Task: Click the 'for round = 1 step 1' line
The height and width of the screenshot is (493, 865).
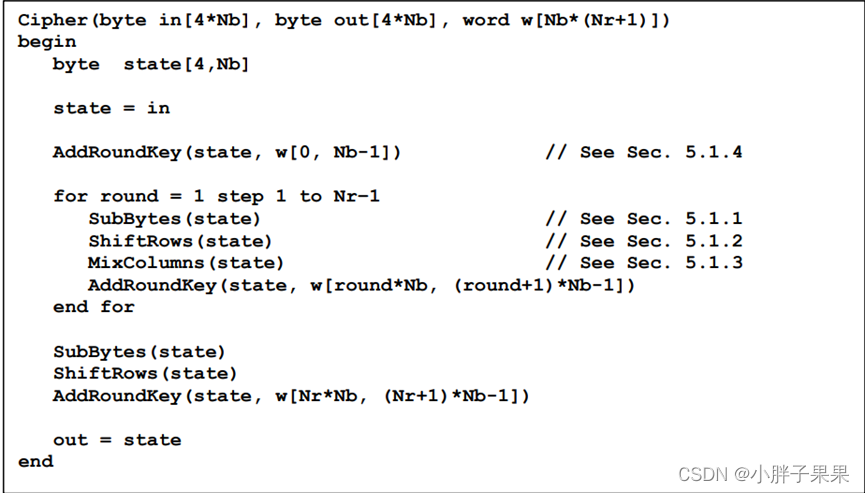Action: point(216,196)
